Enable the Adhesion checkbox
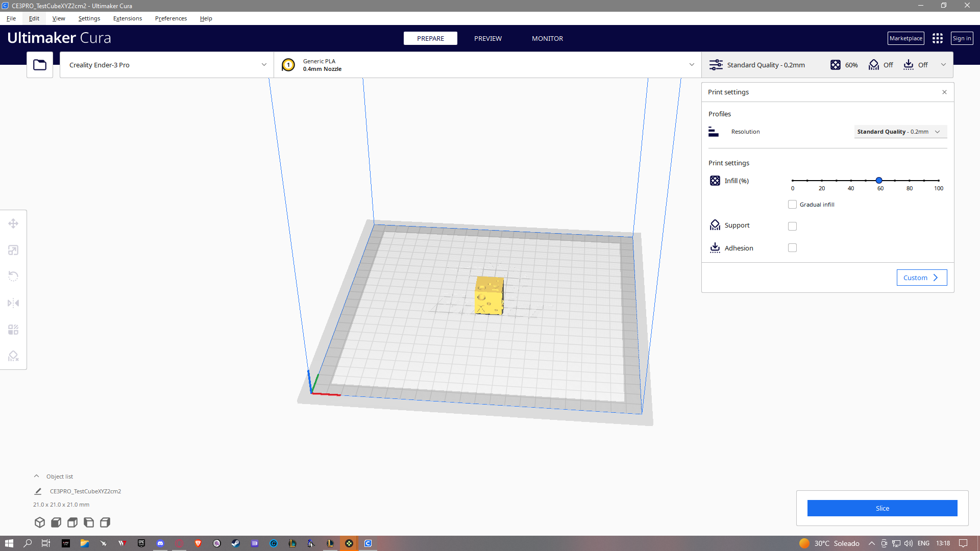The width and height of the screenshot is (980, 551). [792, 248]
